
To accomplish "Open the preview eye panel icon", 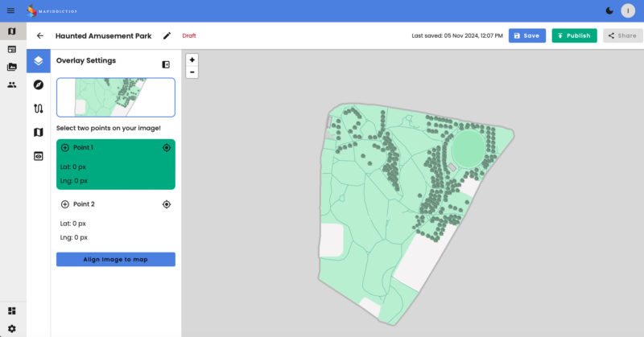I will tap(38, 156).
